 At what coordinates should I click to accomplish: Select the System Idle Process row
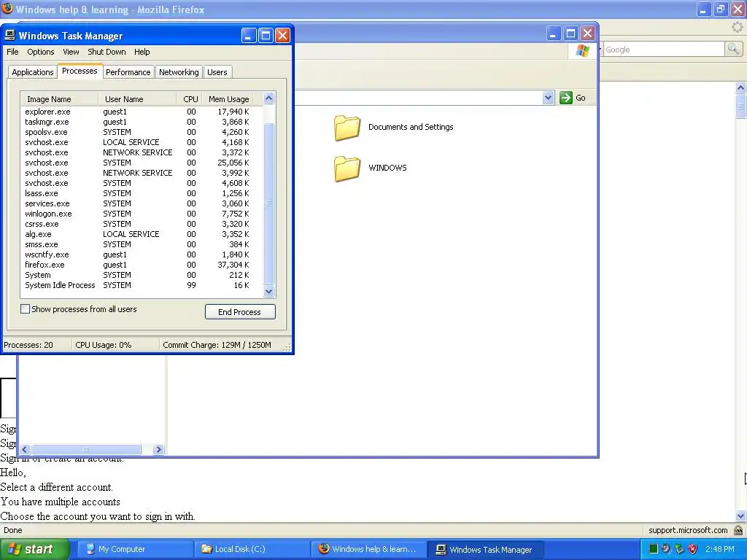142,285
